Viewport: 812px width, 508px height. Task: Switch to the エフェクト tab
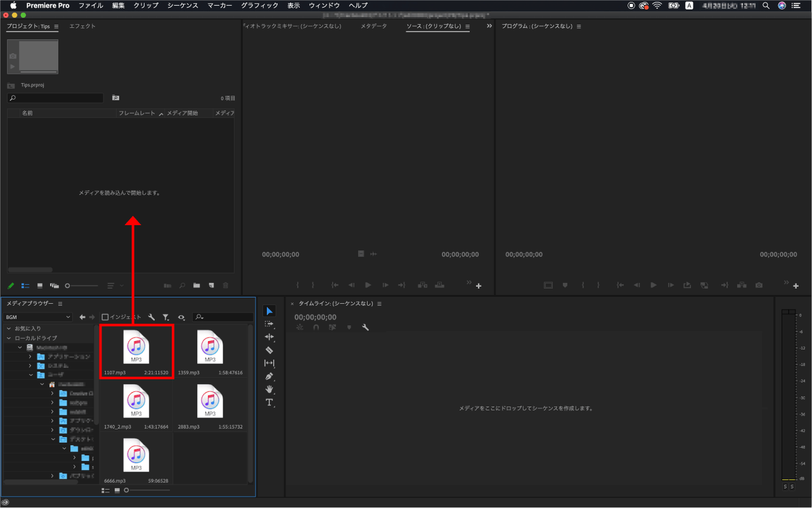[82, 26]
